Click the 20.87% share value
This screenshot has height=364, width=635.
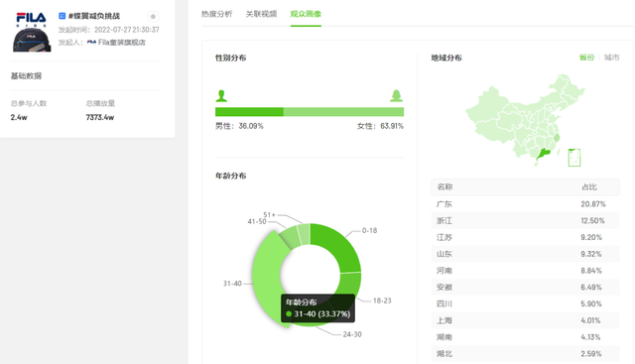(x=593, y=204)
